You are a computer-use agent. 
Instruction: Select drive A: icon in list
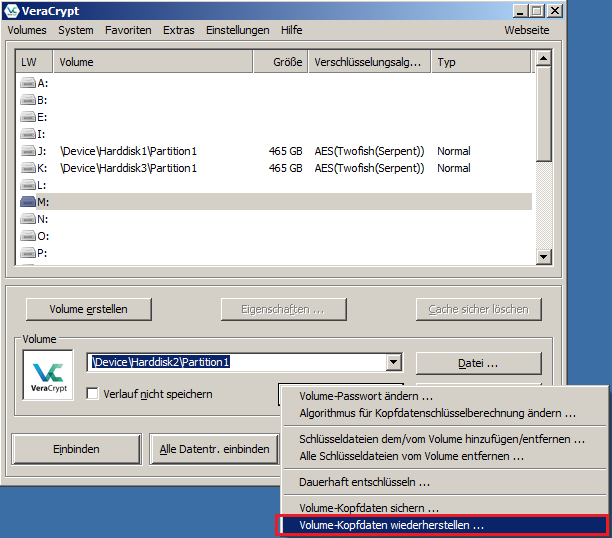click(x=28, y=83)
